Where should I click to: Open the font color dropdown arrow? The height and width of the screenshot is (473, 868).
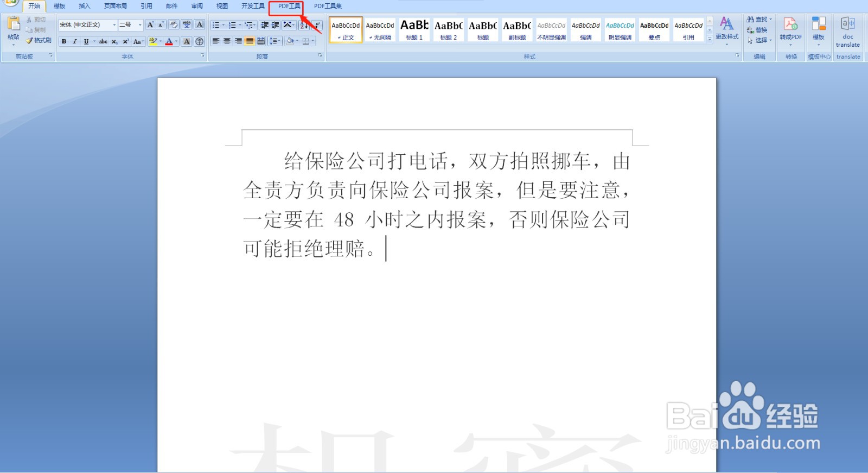pos(176,41)
